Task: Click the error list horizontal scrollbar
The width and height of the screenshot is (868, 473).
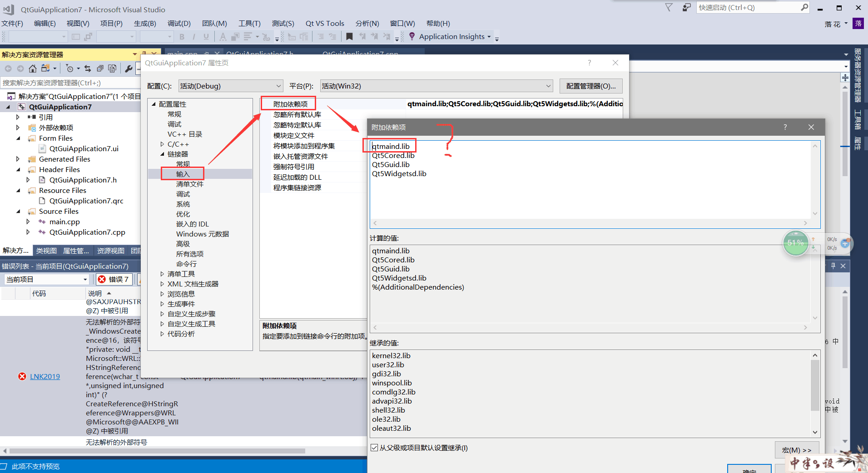Action: point(157,451)
